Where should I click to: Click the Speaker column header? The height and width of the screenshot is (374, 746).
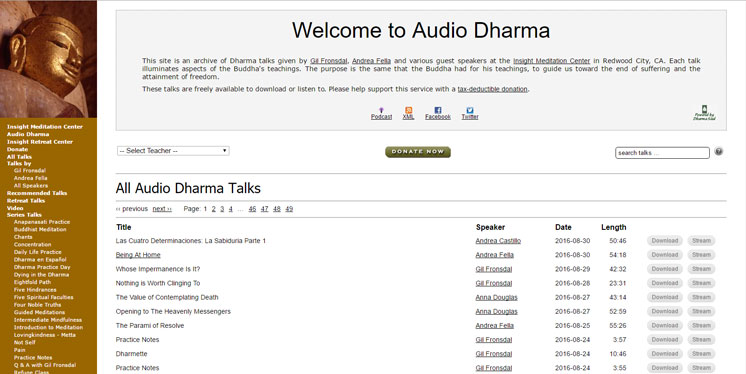[491, 227]
